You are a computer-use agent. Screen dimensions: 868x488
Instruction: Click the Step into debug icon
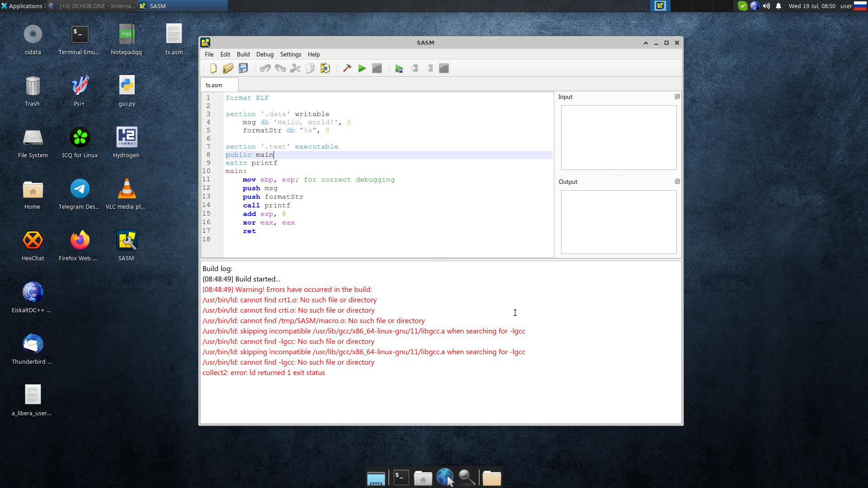click(x=429, y=68)
